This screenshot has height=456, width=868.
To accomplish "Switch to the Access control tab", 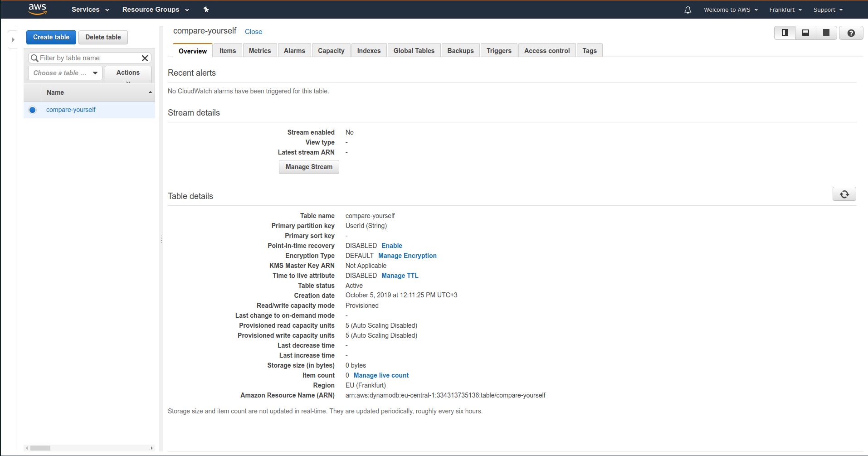I will tap(547, 51).
